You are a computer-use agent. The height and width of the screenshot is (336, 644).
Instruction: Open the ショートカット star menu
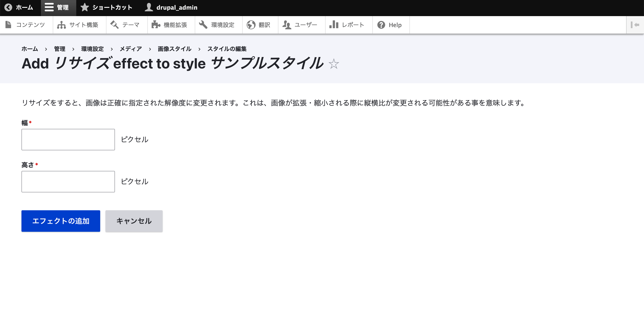pyautogui.click(x=106, y=8)
